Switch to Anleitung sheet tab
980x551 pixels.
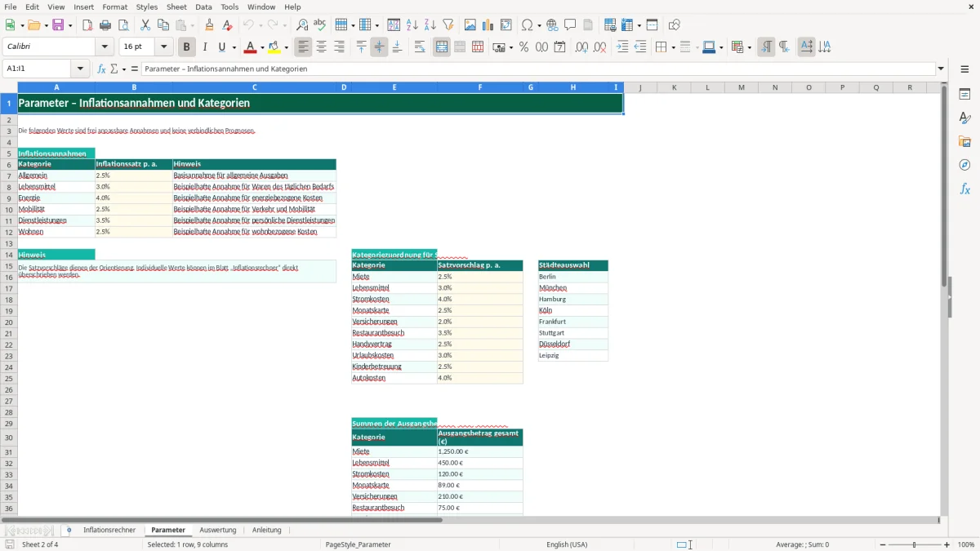266,531
